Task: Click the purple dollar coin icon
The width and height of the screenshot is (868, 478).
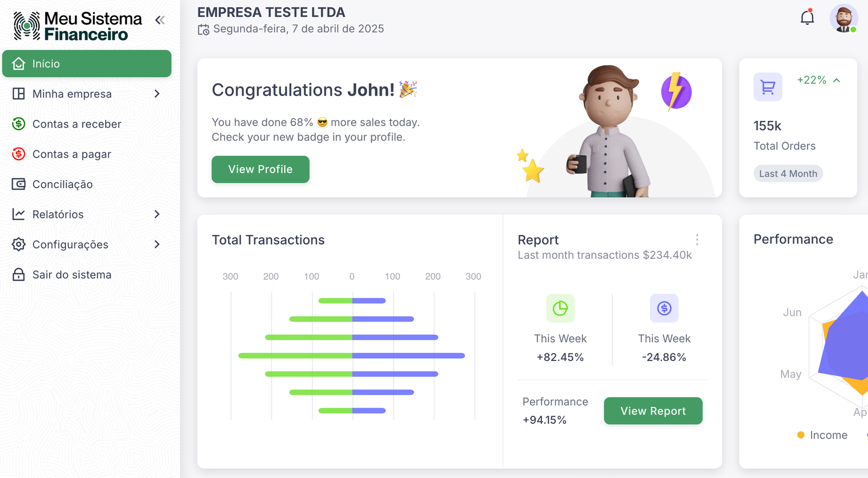Action: point(664,308)
